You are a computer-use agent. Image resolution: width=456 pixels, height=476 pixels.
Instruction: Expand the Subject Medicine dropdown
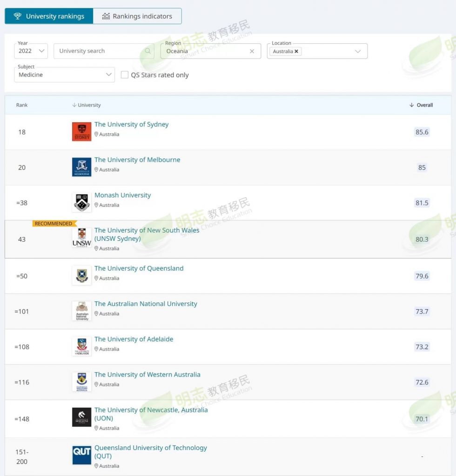(x=65, y=74)
